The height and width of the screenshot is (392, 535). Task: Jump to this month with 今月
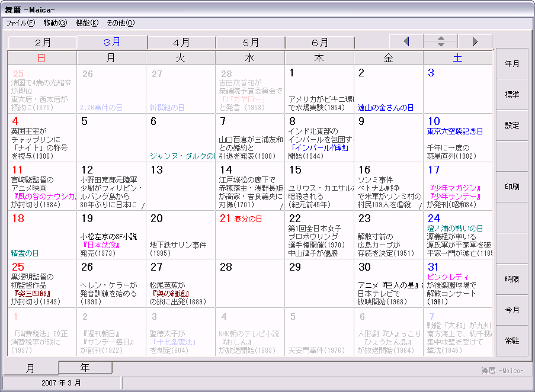[x=512, y=310]
